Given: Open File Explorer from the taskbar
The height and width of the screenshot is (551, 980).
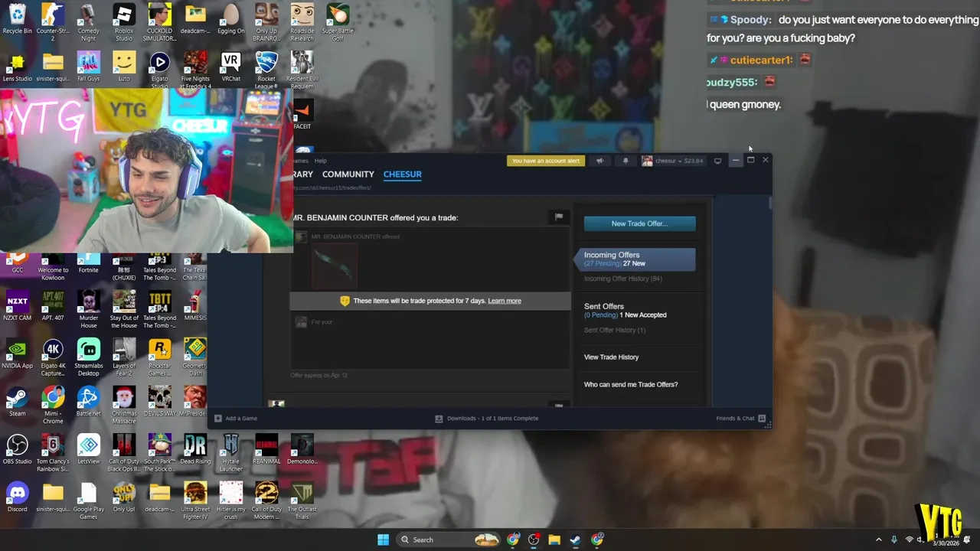Looking at the screenshot, I should click(554, 540).
